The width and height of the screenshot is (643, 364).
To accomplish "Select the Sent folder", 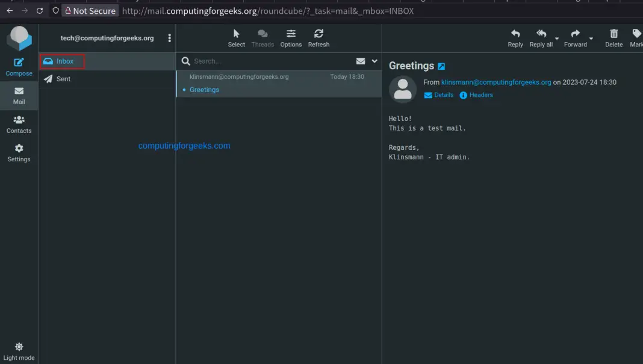I will coord(63,79).
